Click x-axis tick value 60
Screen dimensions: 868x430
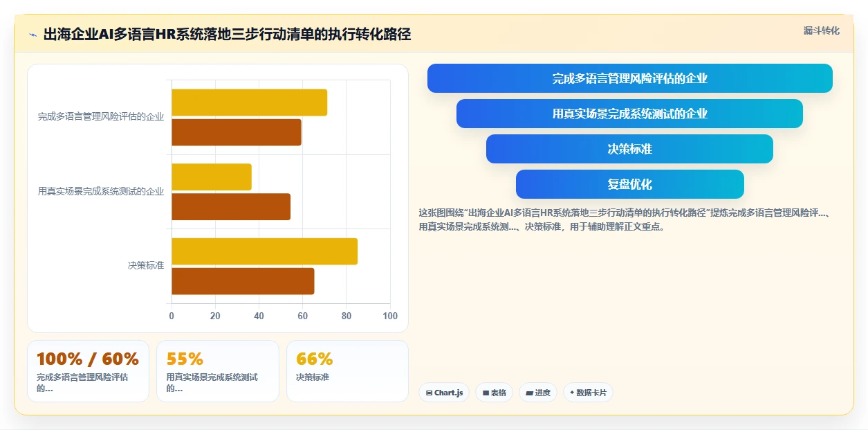click(303, 316)
